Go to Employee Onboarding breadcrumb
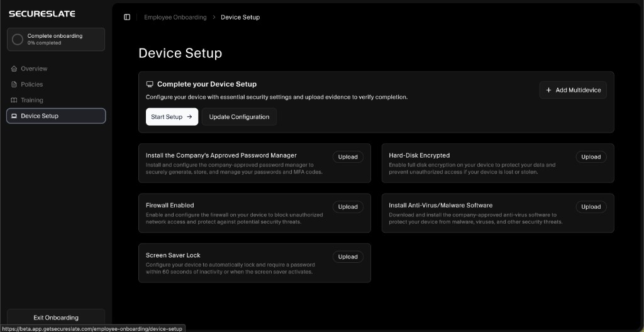This screenshot has height=332, width=644. coord(175,17)
